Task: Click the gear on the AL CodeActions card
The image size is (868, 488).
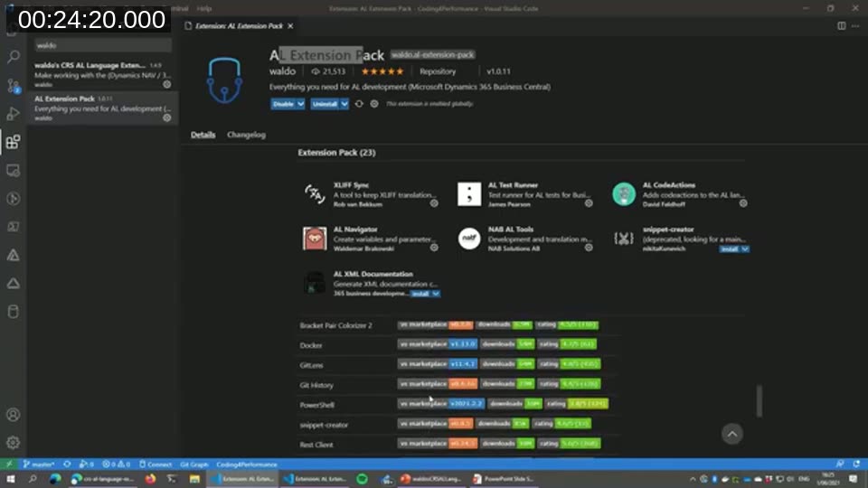Action: [x=743, y=203]
